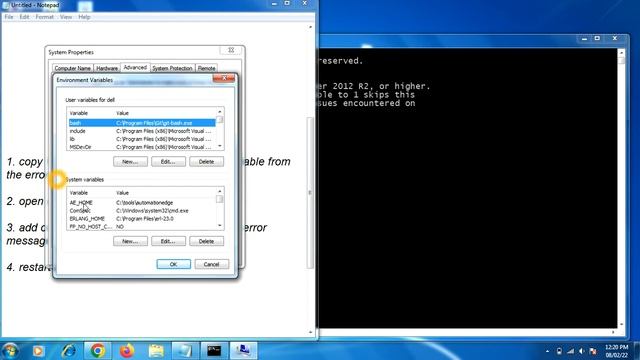Switch to Google Chrome in taskbar
This screenshot has height=360, width=640.
coord(97,351)
